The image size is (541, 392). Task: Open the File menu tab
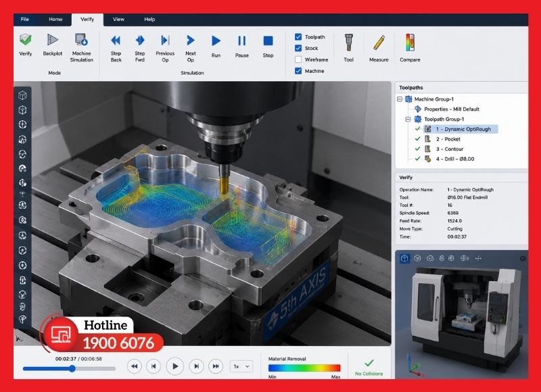25,20
